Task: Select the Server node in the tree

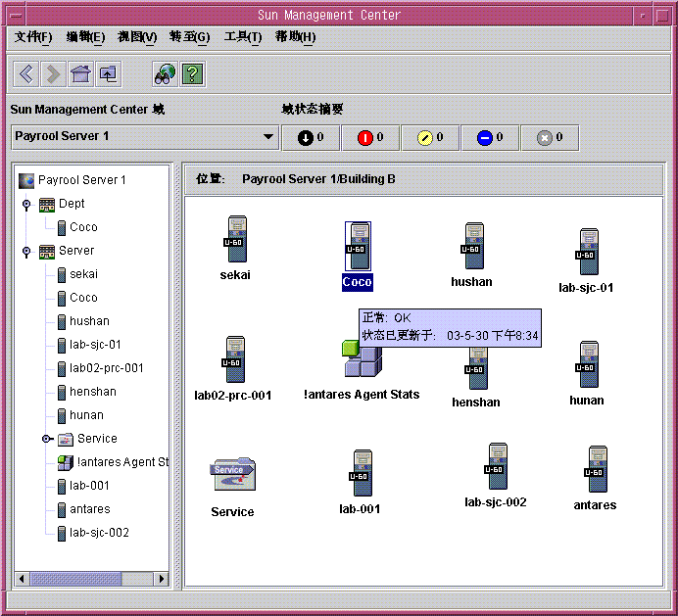Action: [67, 251]
